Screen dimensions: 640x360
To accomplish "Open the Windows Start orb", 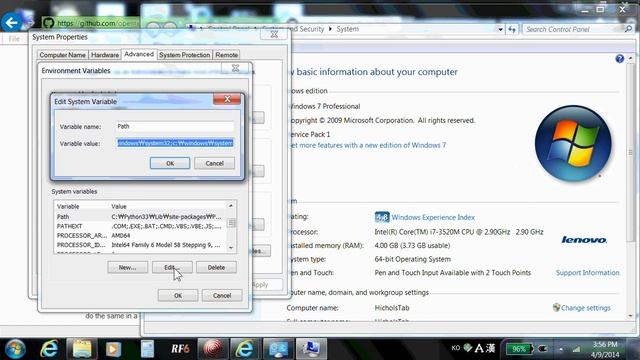I will coord(15,349).
